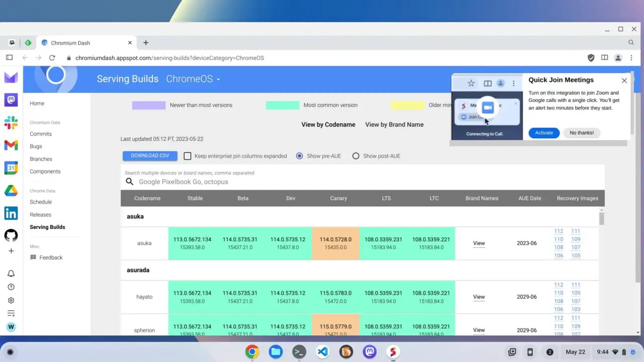
Task: Reload the Chromium Dash page
Action: coord(52,58)
